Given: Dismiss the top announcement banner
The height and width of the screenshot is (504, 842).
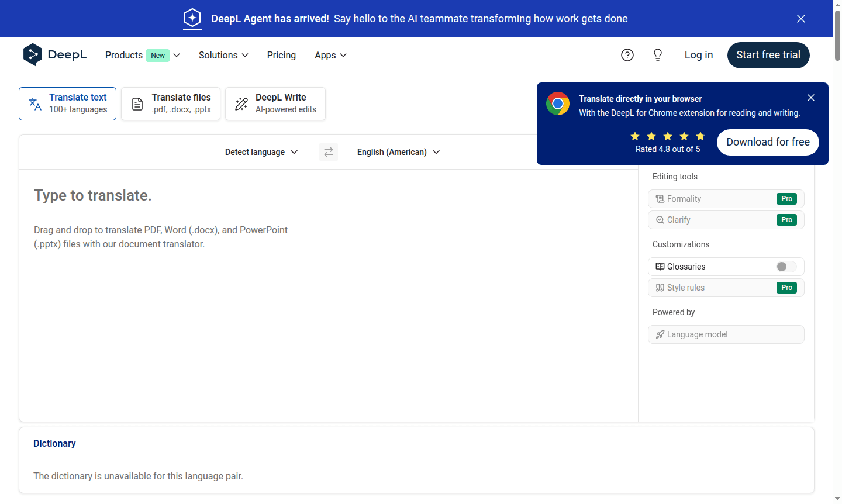Looking at the screenshot, I should point(801,19).
